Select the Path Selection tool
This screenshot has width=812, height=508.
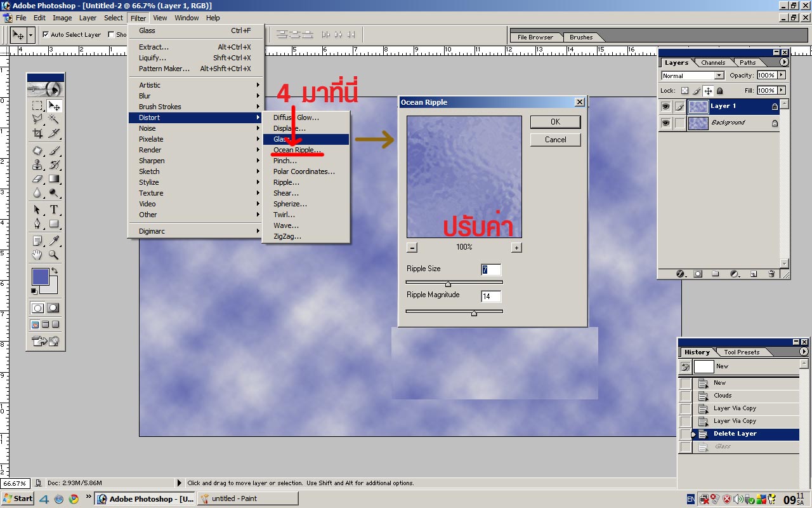pyautogui.click(x=37, y=210)
